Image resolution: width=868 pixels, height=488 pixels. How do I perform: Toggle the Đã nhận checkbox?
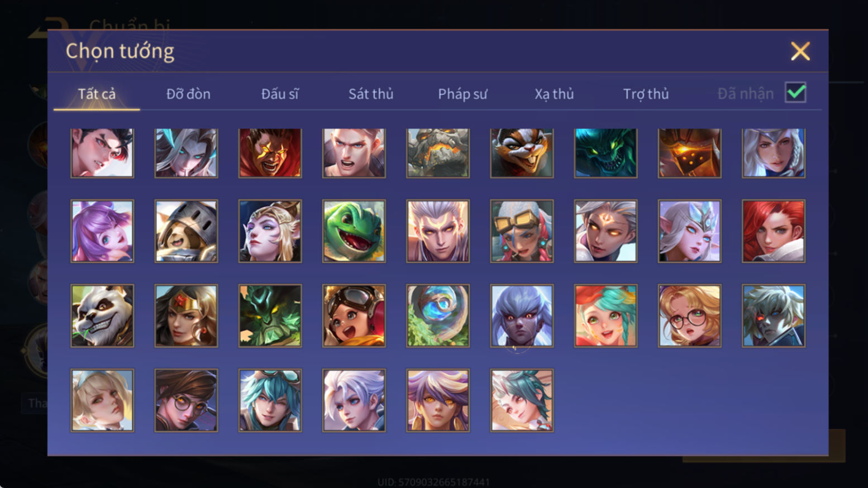[x=795, y=93]
